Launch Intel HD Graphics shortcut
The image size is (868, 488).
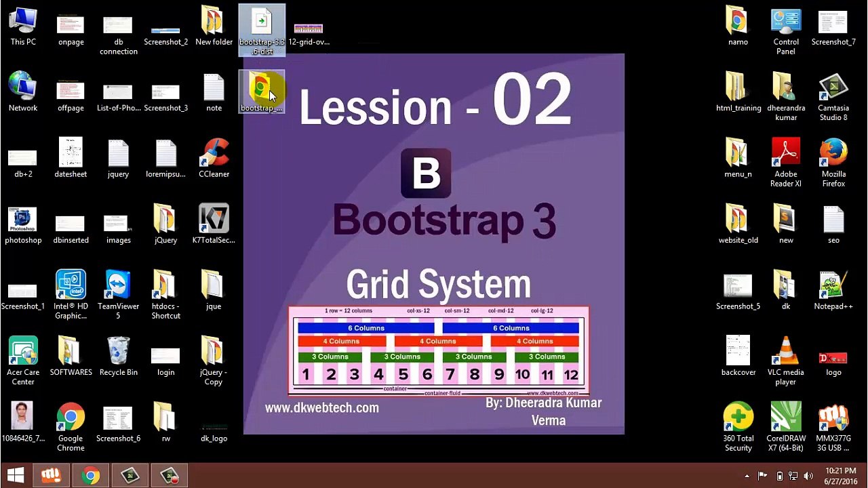(x=71, y=295)
